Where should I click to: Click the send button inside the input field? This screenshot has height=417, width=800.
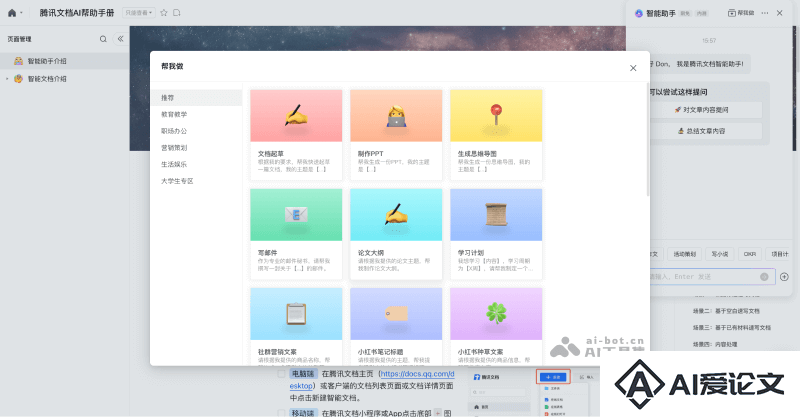pyautogui.click(x=764, y=277)
